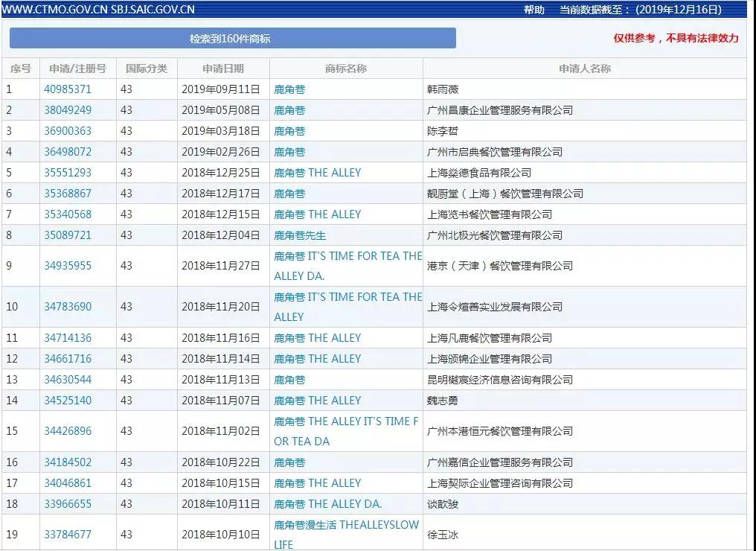Click the 申请人名称 column header

pos(585,69)
